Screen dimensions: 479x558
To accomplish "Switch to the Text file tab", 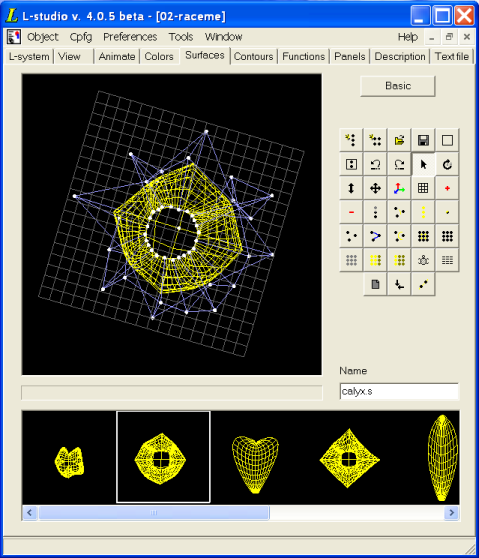I will point(452,57).
